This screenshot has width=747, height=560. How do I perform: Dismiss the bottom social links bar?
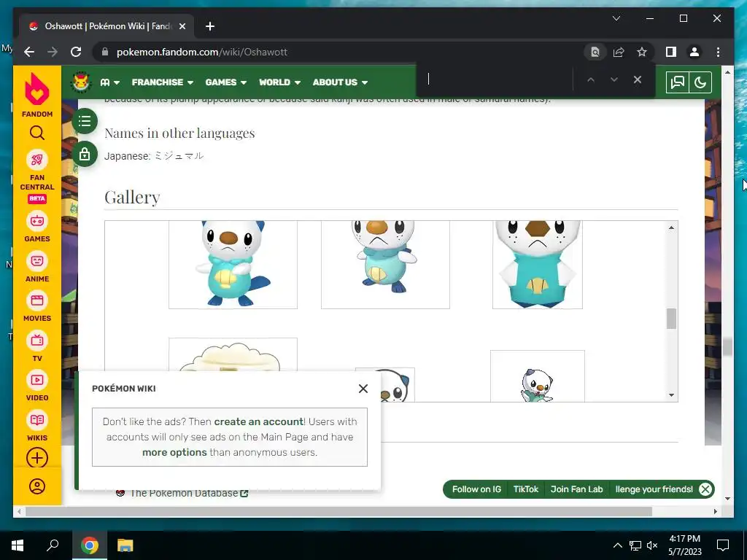click(x=705, y=489)
